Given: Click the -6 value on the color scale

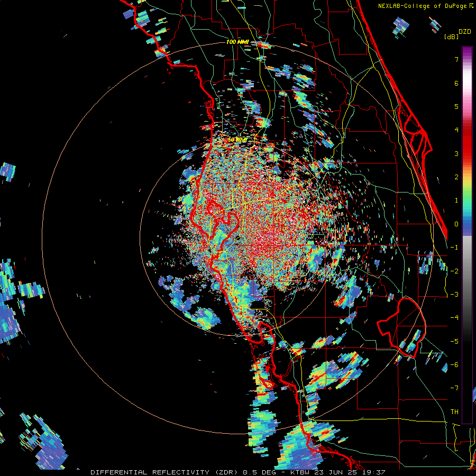Looking at the screenshot, I should (x=454, y=365).
